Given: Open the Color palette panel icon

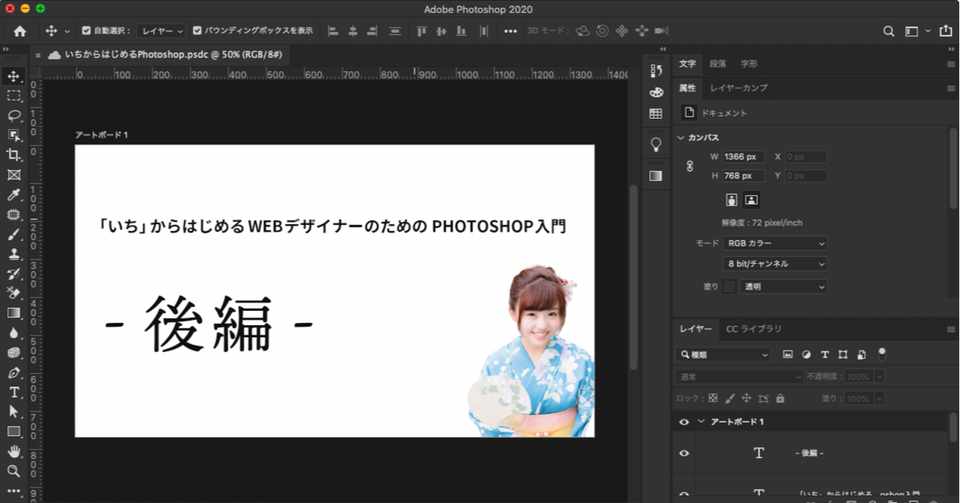Looking at the screenshot, I should coord(656,92).
